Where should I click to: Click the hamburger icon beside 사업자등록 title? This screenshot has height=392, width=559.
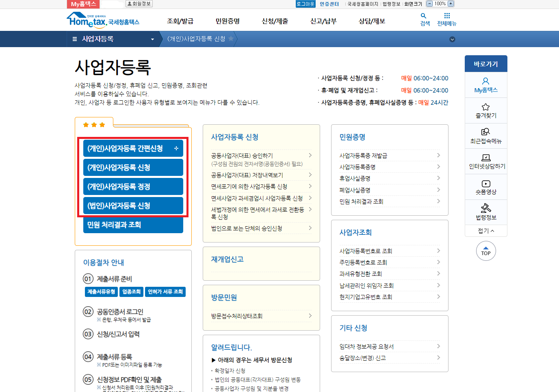(x=75, y=39)
